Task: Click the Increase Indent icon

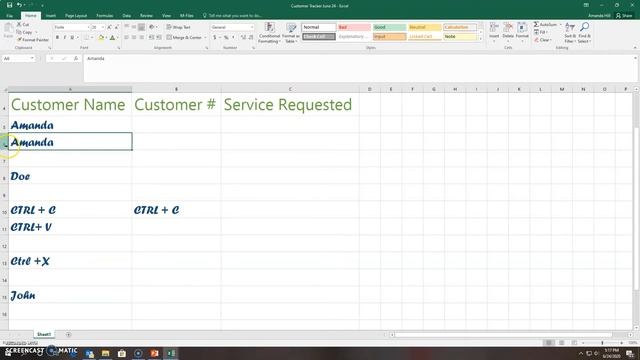Action: click(x=159, y=37)
